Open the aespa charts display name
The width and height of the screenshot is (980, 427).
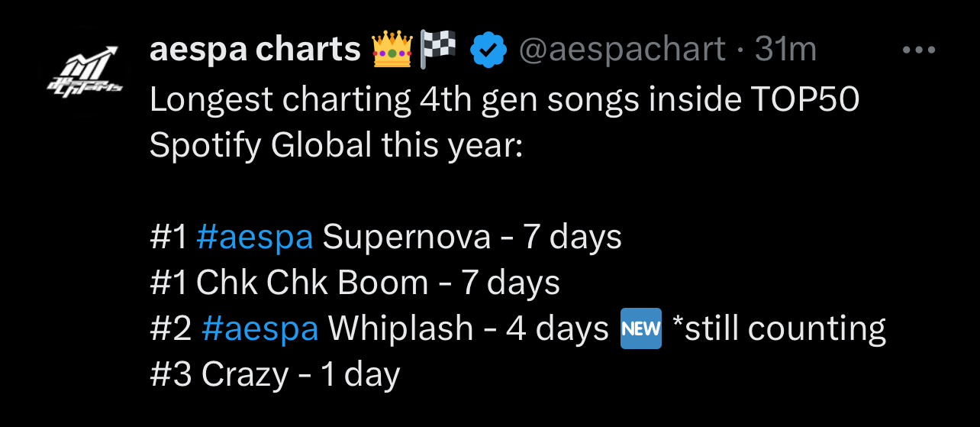coord(255,50)
